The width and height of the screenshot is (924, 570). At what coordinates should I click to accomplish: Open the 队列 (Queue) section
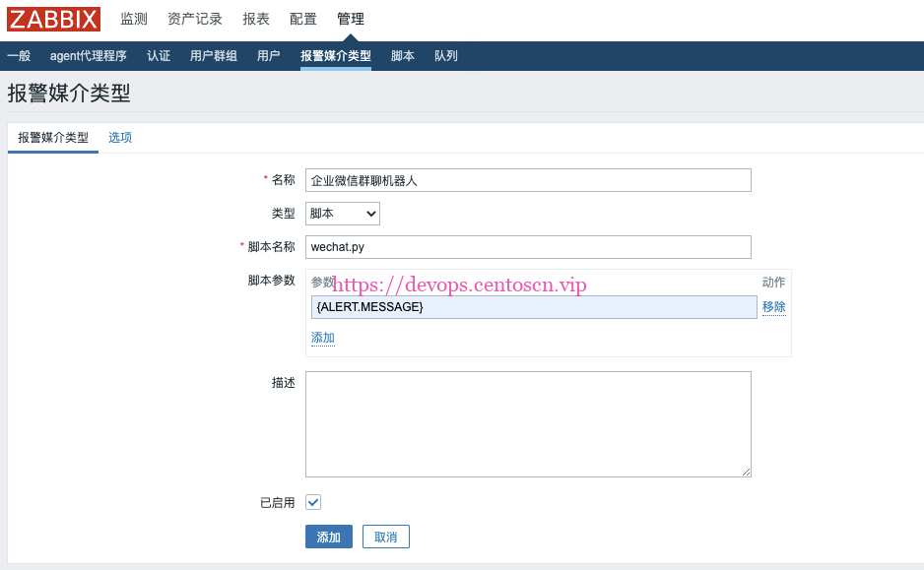tap(445, 55)
